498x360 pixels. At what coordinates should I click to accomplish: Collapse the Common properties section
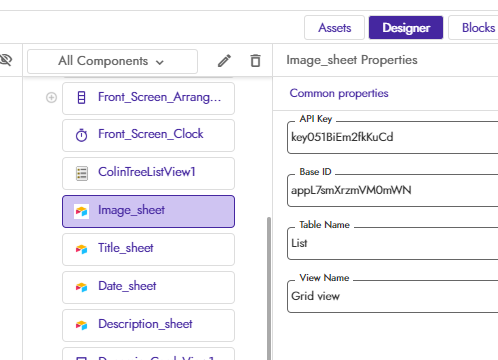[339, 93]
